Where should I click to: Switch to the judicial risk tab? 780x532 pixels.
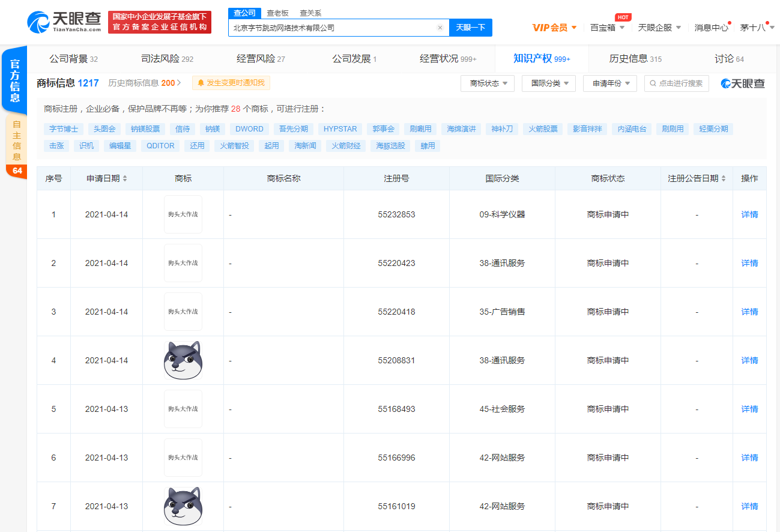coord(167,59)
